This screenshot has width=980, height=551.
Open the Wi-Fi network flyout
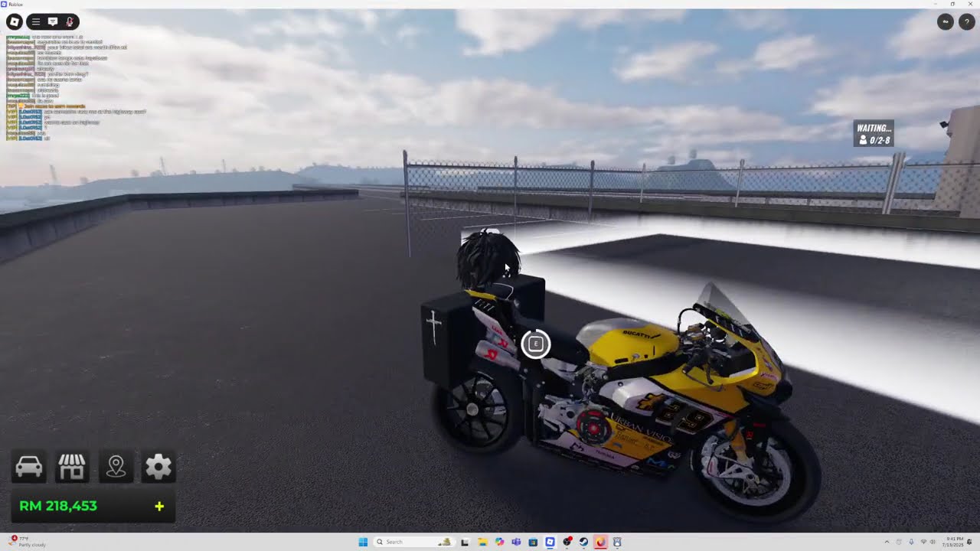(923, 542)
